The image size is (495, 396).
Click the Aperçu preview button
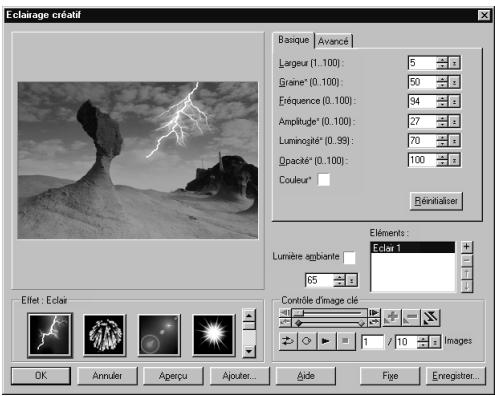pyautogui.click(x=173, y=376)
